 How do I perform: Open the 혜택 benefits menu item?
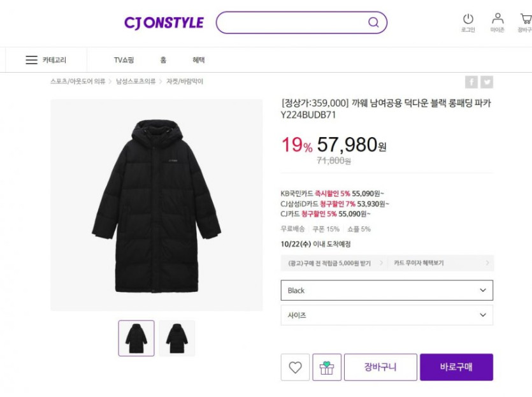(199, 60)
